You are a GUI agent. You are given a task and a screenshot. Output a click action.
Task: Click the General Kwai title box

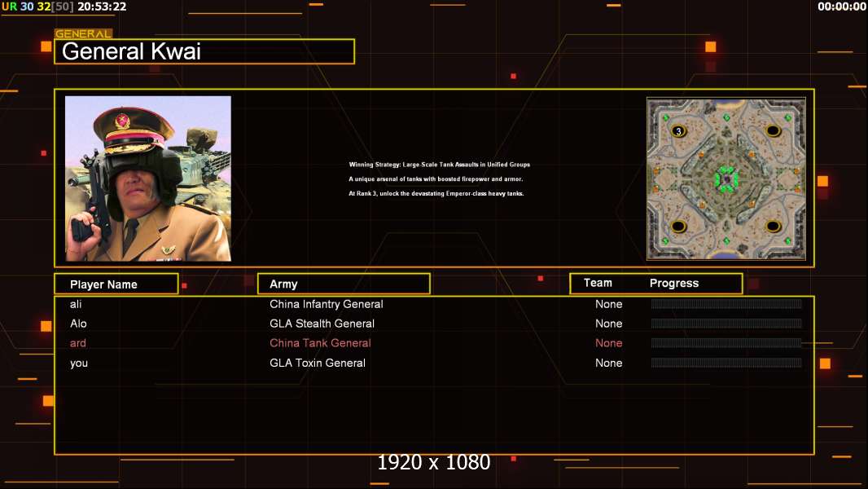coord(204,51)
